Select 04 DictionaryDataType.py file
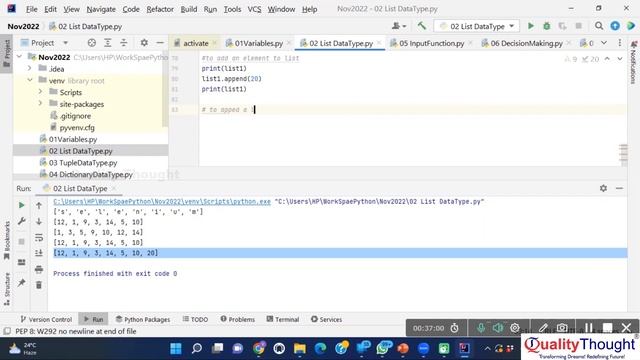 (91, 174)
